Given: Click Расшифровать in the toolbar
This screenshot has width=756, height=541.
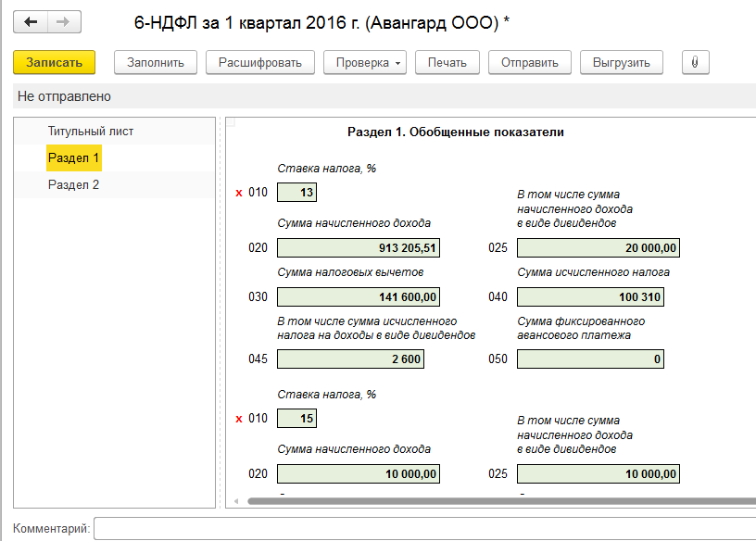Looking at the screenshot, I should point(260,62).
